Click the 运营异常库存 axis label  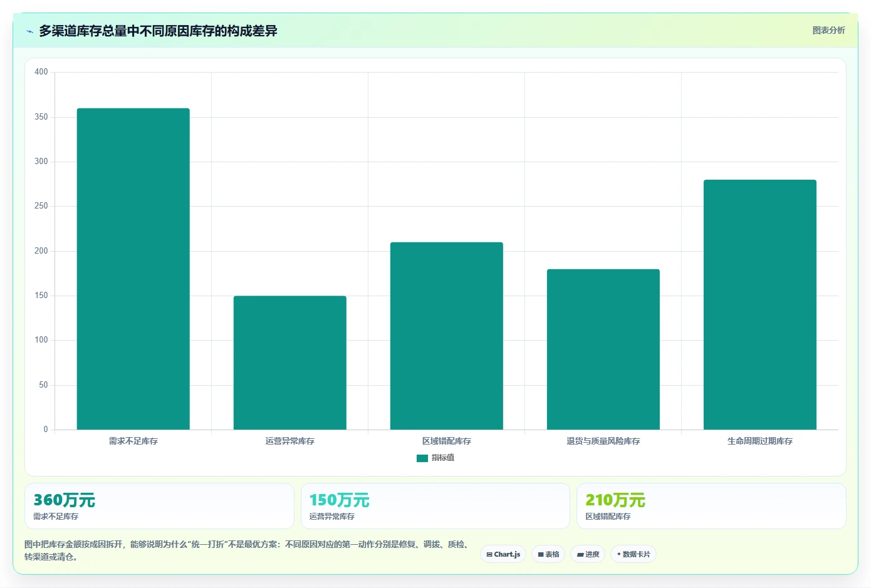click(x=289, y=441)
